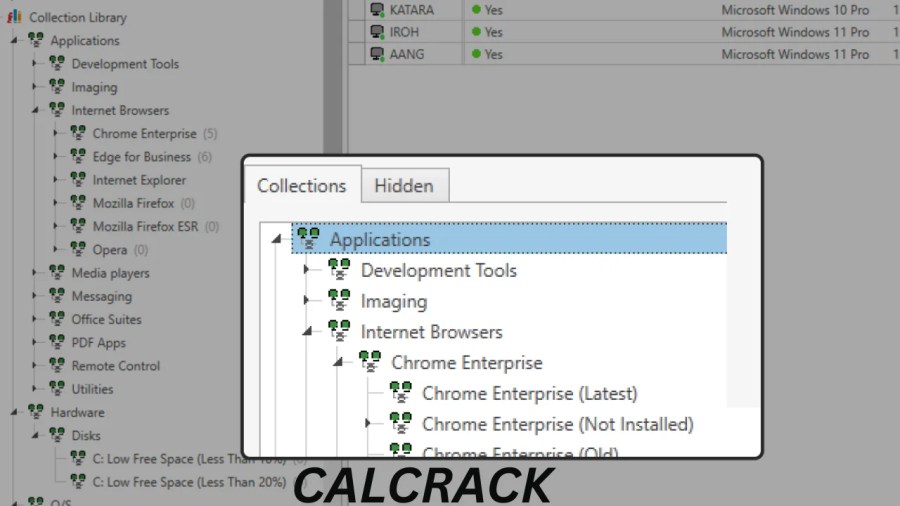
Task: Collapse the Disks node in sidebar
Action: pos(35,435)
